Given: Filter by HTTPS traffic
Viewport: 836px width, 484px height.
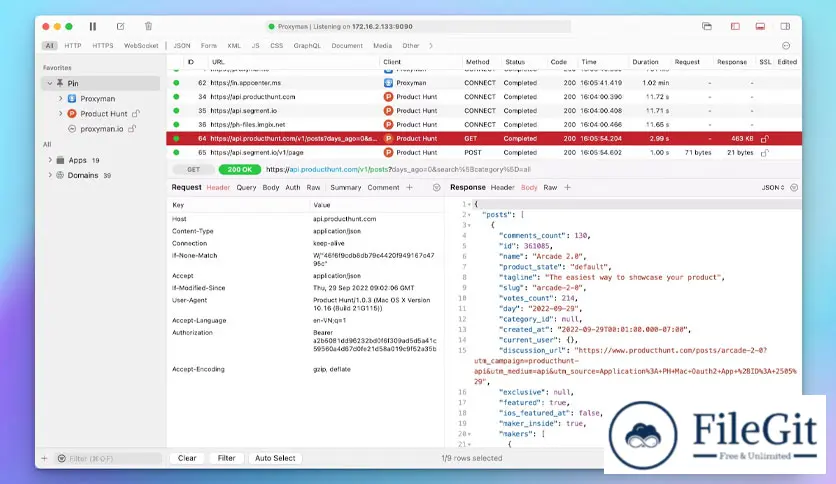Looking at the screenshot, I should tap(103, 46).
